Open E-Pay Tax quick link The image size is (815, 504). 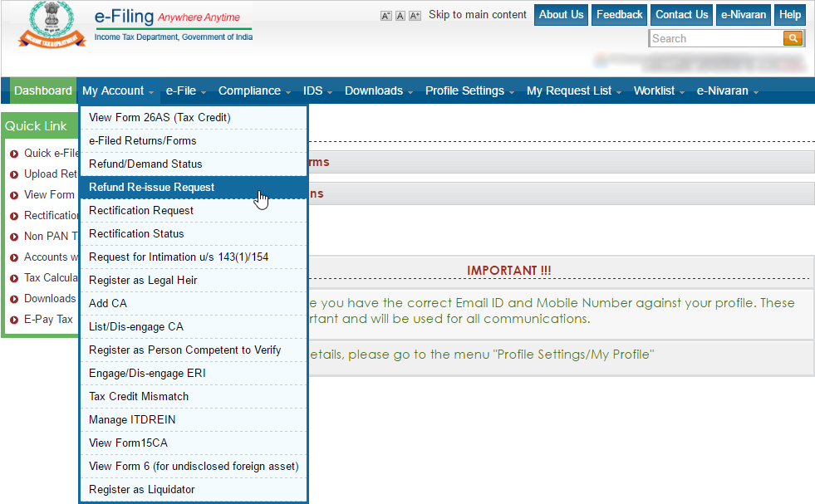point(48,320)
